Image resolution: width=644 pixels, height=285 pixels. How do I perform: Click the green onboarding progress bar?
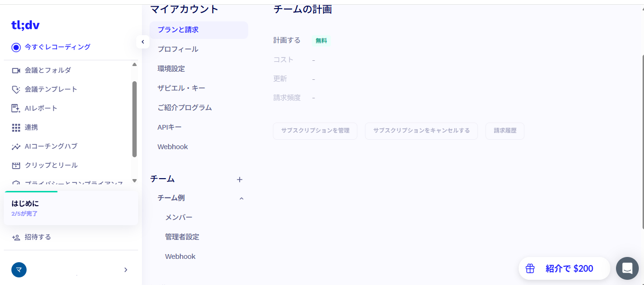tap(31, 192)
